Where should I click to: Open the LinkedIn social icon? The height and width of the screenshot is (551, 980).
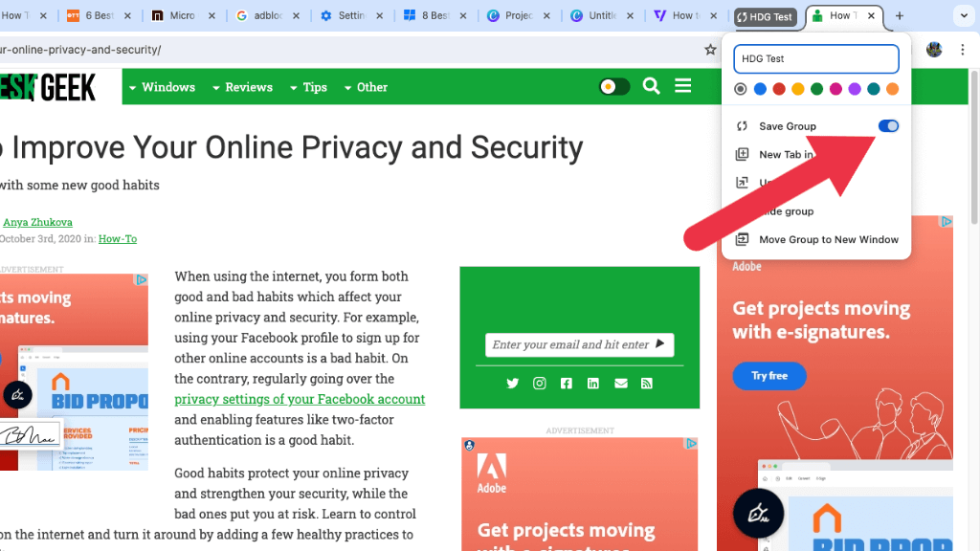point(593,384)
